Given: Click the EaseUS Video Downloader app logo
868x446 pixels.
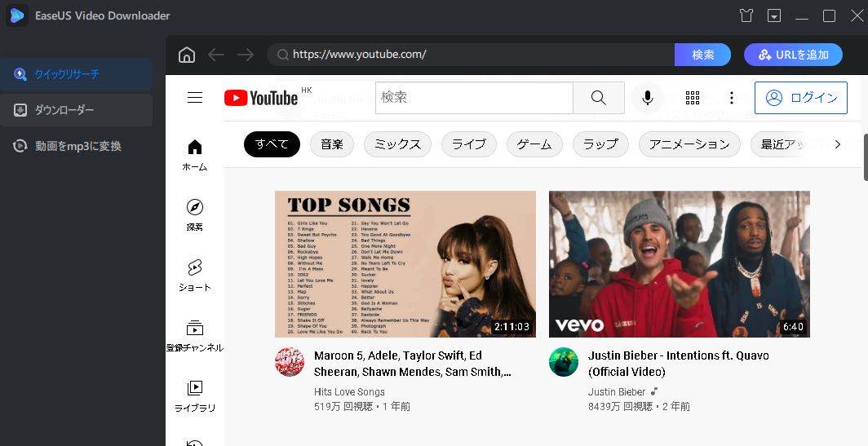Looking at the screenshot, I should click(16, 15).
